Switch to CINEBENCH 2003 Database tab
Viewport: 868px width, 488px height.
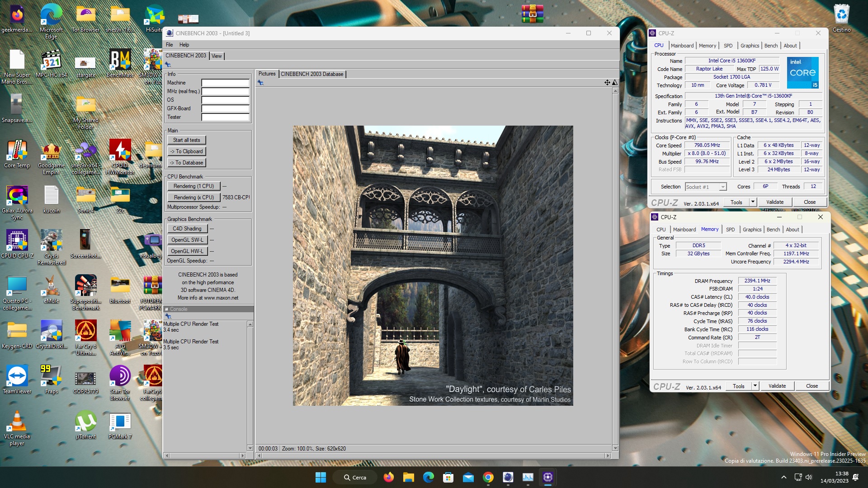coord(312,74)
